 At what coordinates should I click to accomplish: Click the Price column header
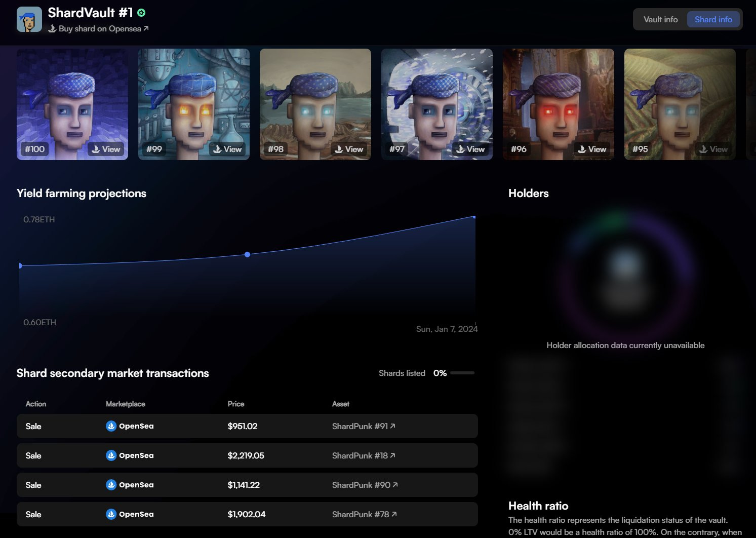click(x=236, y=404)
